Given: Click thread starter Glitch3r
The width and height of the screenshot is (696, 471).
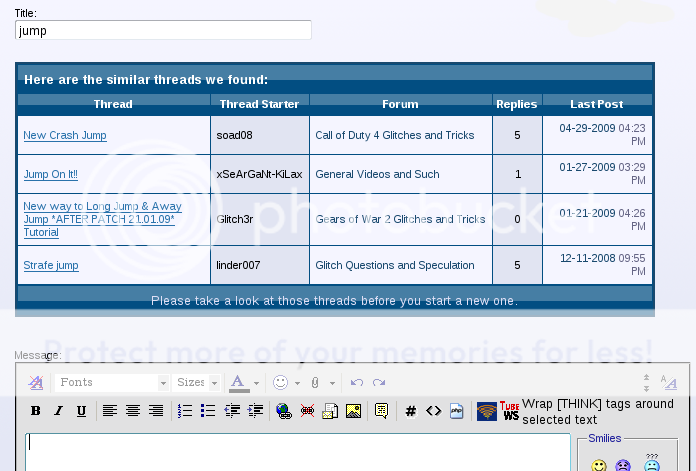Looking at the screenshot, I should [x=235, y=219].
